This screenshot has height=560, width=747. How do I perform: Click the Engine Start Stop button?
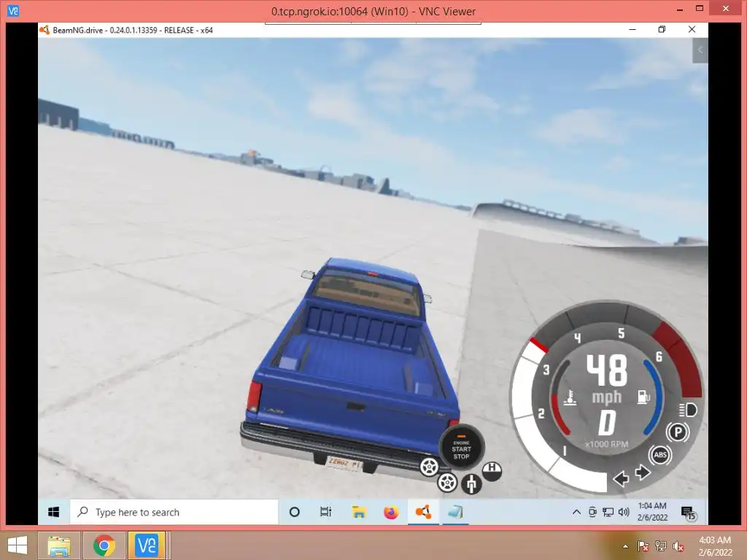(x=461, y=447)
